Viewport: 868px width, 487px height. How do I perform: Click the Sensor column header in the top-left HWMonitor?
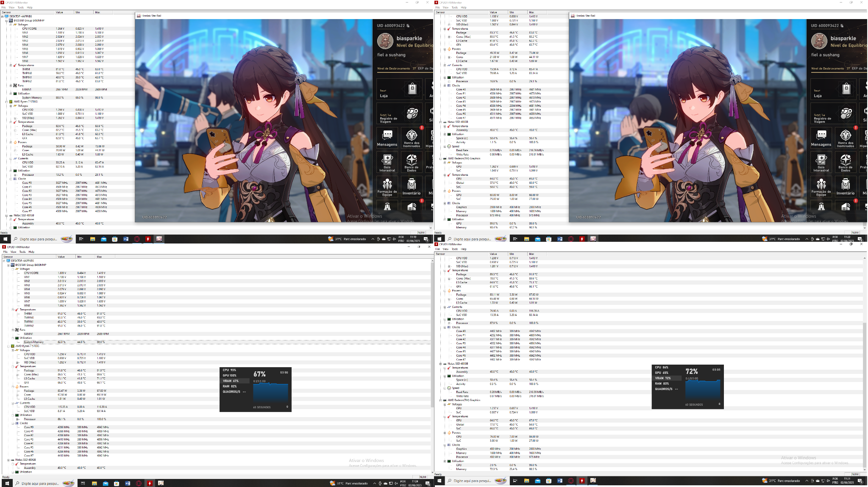tap(28, 12)
